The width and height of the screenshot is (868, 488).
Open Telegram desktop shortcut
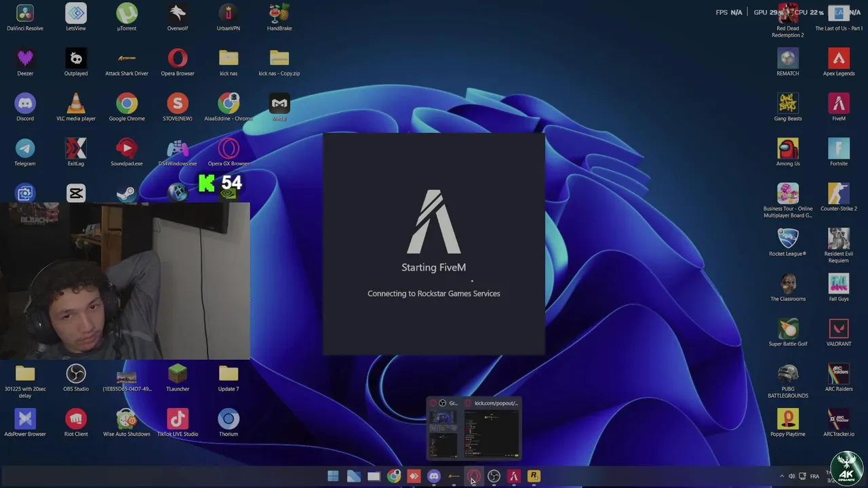[25, 152]
